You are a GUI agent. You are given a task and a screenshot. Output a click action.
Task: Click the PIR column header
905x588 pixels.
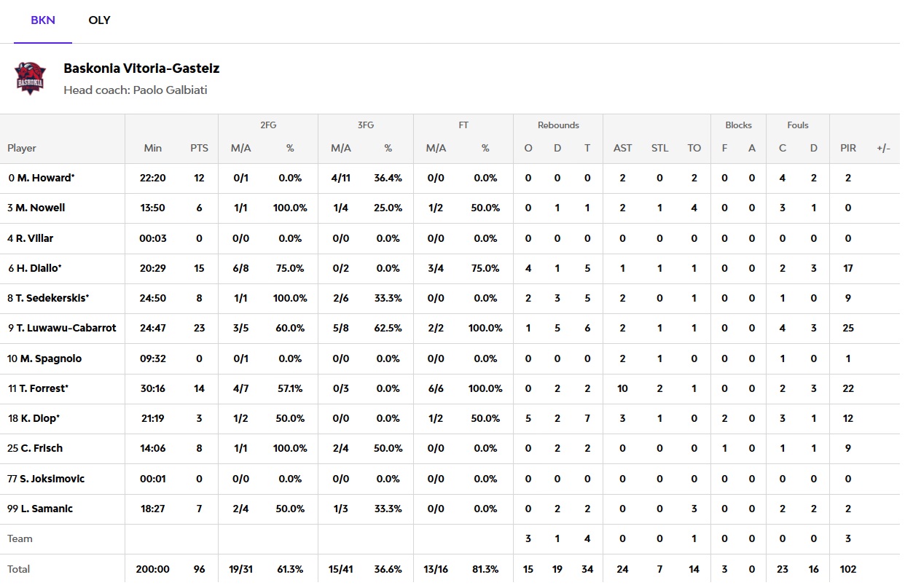(x=848, y=148)
